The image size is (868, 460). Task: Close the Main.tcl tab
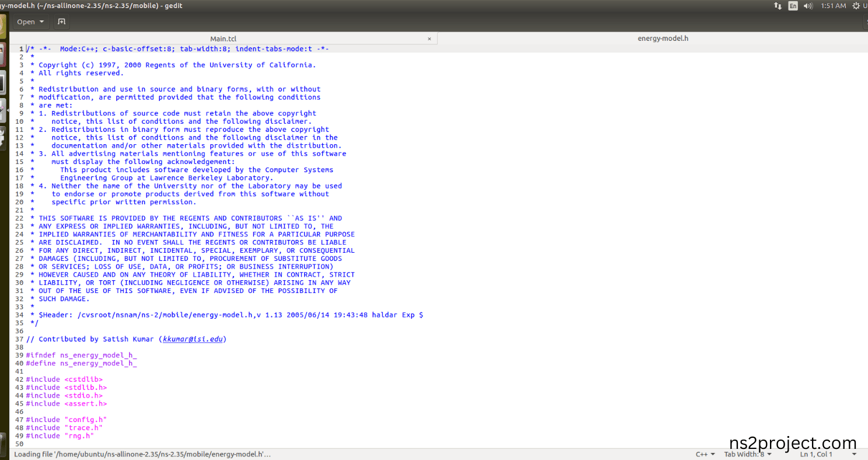click(x=429, y=39)
